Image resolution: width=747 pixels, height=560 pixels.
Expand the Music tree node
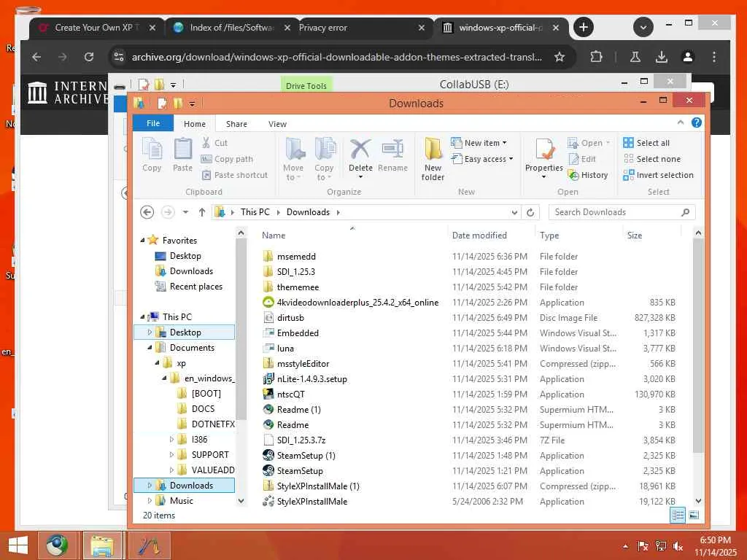pos(150,500)
